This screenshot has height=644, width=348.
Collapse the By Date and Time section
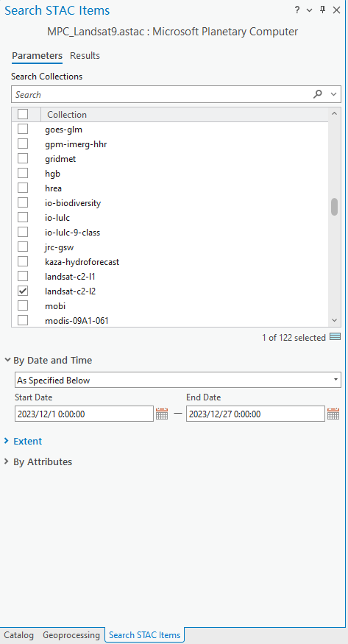(x=7, y=360)
